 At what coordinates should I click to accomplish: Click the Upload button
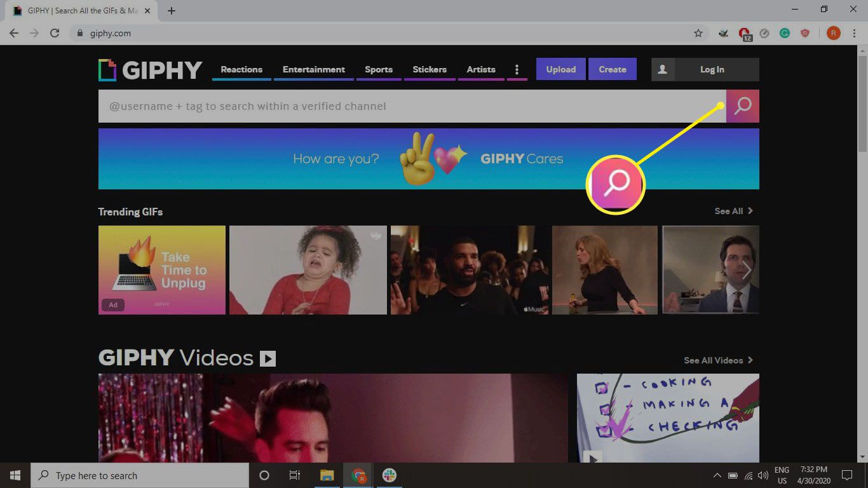561,69
